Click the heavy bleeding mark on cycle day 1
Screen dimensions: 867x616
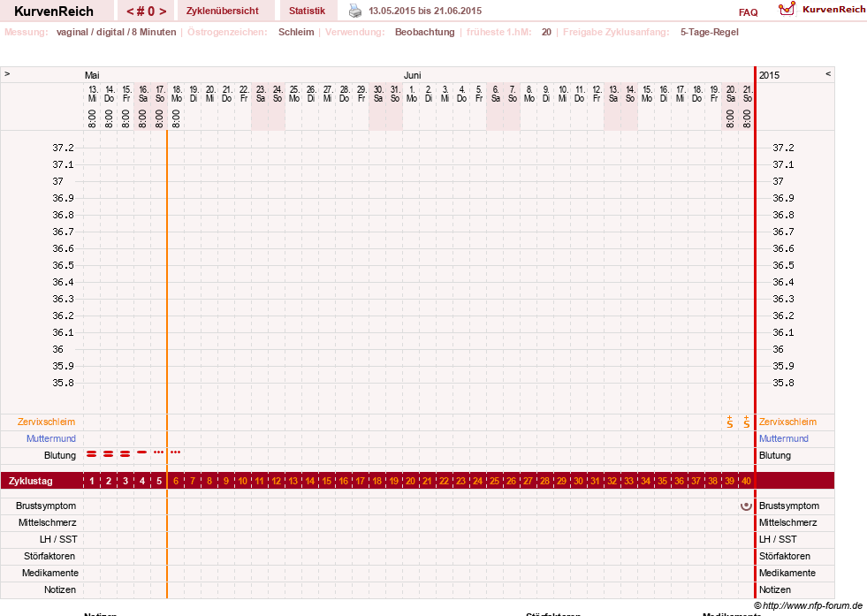click(x=92, y=454)
